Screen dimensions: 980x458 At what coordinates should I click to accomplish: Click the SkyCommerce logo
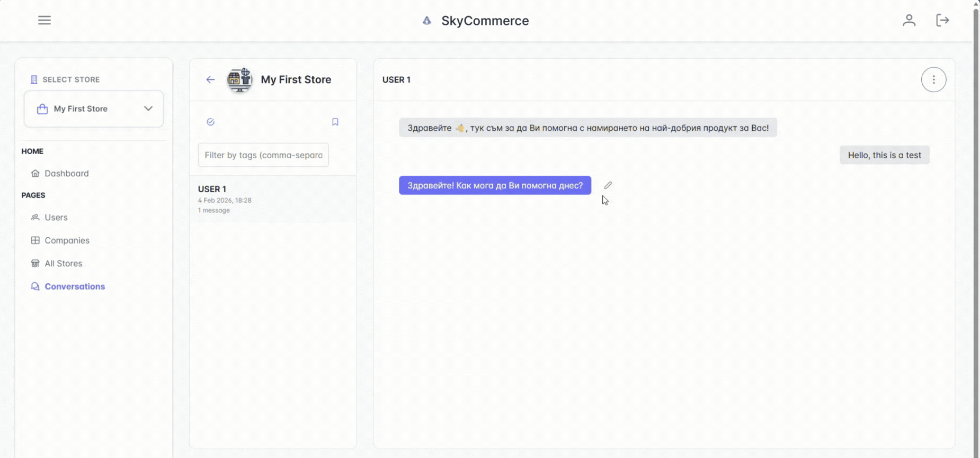coord(427,21)
